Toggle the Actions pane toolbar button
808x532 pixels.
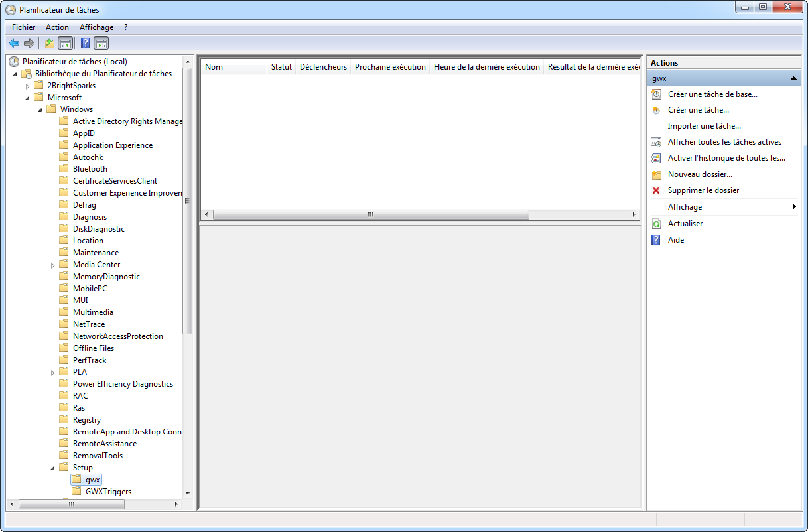pos(101,44)
